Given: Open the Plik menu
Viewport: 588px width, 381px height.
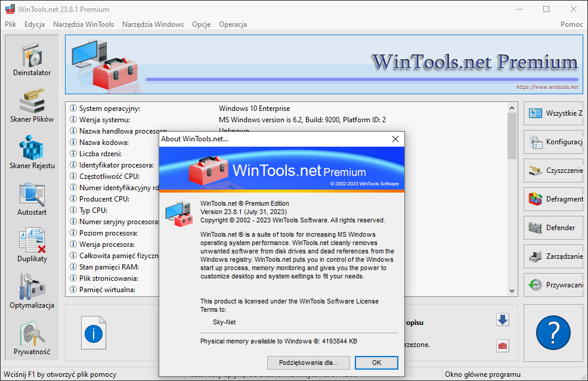Looking at the screenshot, I should (11, 24).
